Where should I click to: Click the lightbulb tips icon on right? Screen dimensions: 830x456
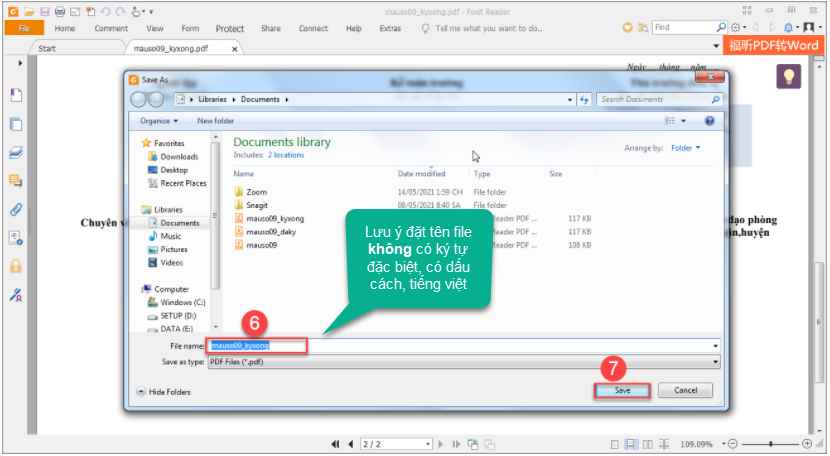(x=789, y=76)
